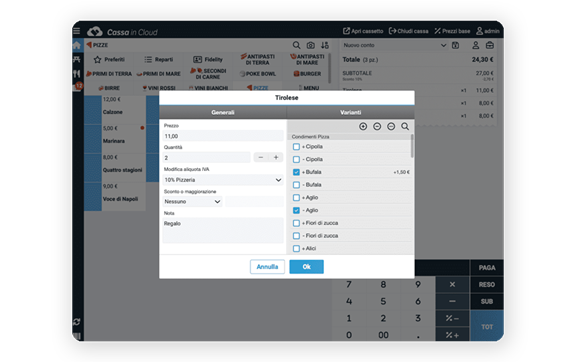
Task: Switch to the Varianti tab
Action: coord(350,112)
